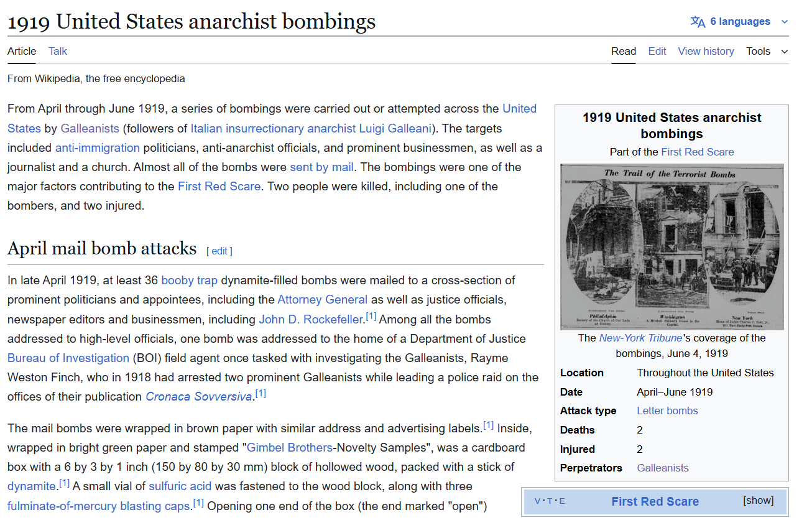Open the Galleanists link in Perpetrators row
Screen dimensions: 812x520
[x=663, y=468]
